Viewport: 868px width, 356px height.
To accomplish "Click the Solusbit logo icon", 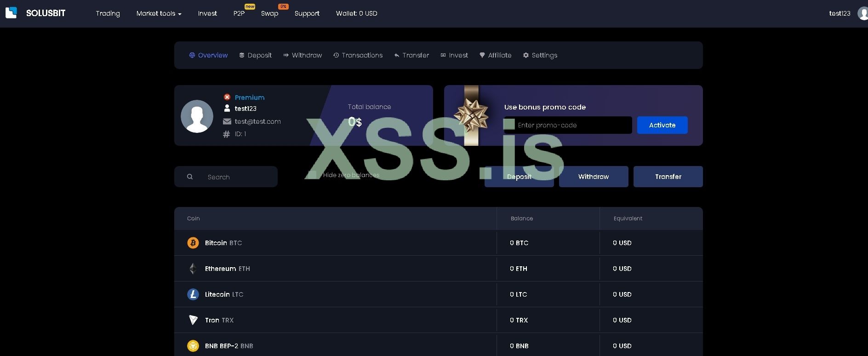I will click(x=11, y=13).
